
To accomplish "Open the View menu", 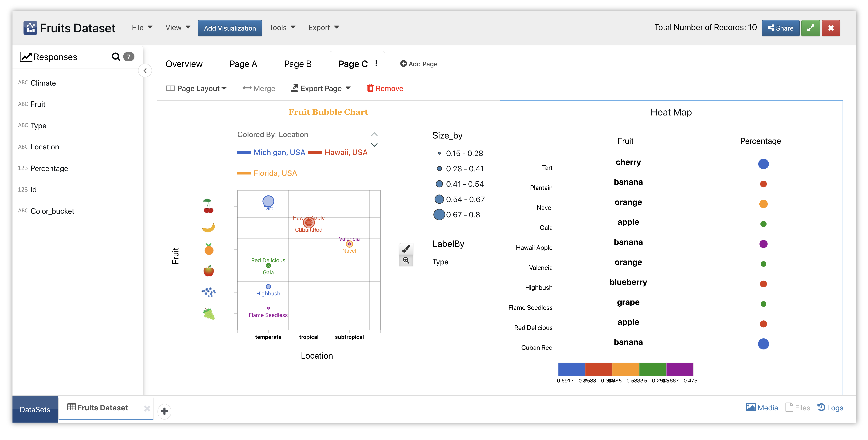I will [x=178, y=28].
